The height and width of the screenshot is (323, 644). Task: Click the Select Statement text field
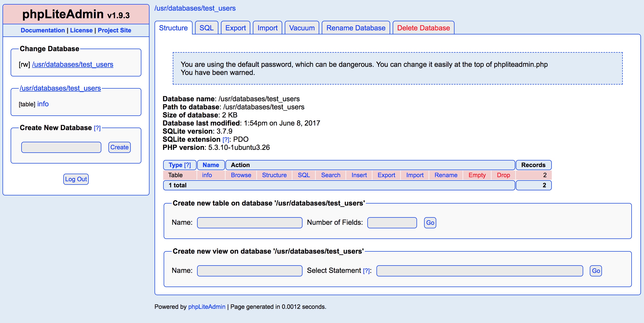[479, 271]
